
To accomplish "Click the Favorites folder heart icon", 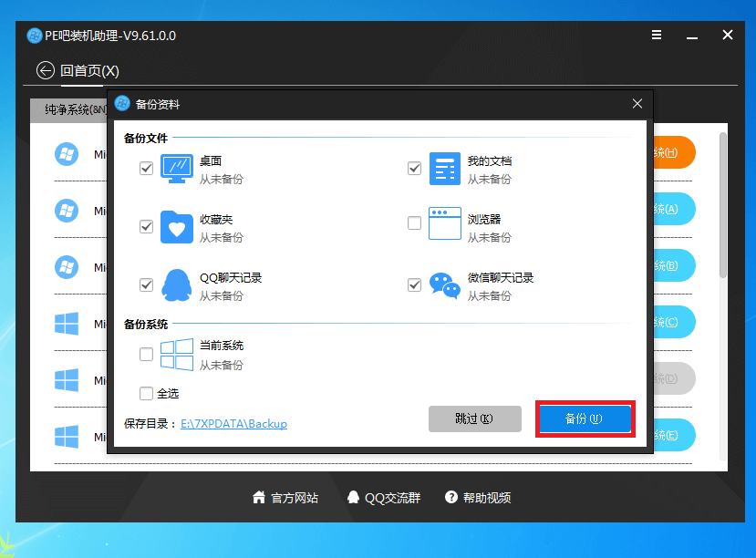I will 177,227.
